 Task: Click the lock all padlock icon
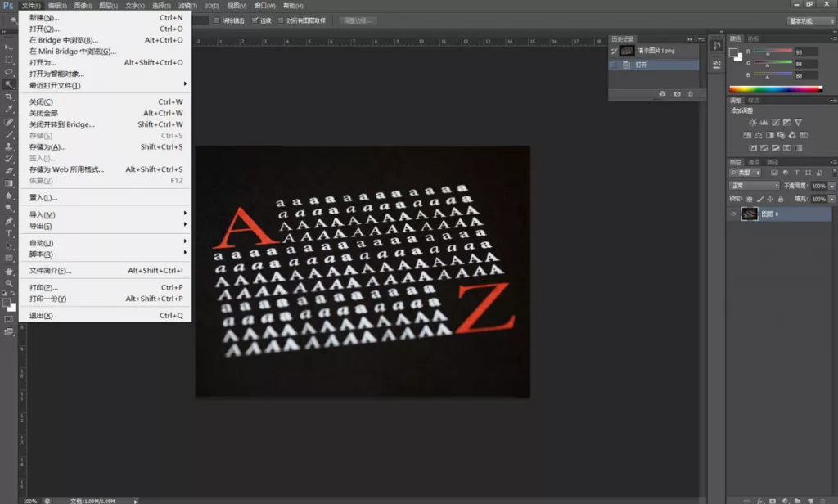[x=781, y=199]
